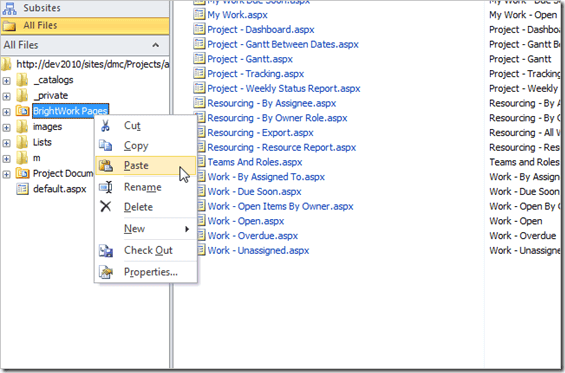The image size is (565, 373).
Task: Choose Cut from the context menu
Action: tap(146, 125)
